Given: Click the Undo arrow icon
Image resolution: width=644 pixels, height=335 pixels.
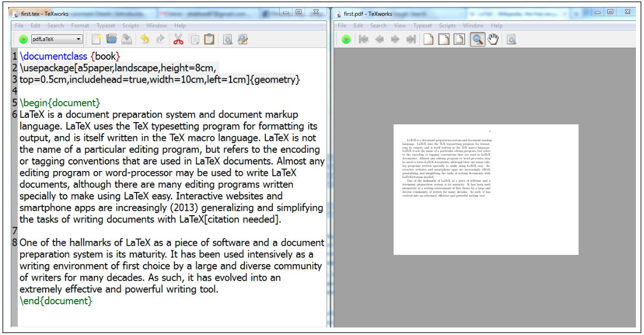Looking at the screenshot, I should pyautogui.click(x=145, y=39).
